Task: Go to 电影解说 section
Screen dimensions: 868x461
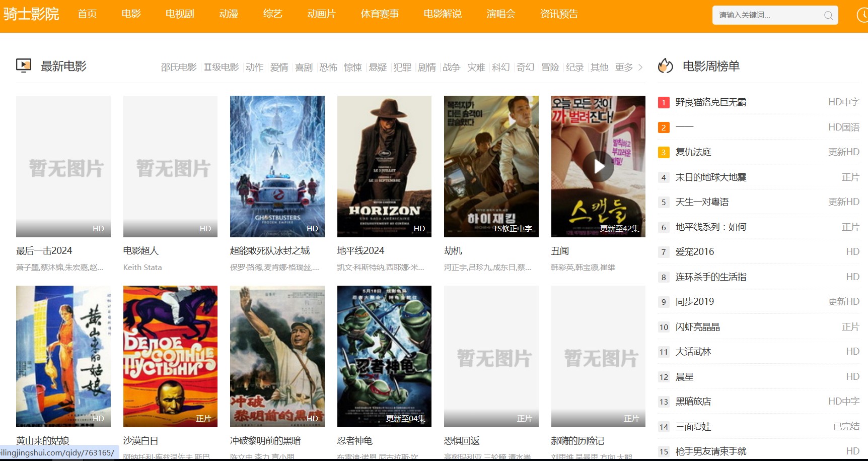Action: click(443, 14)
